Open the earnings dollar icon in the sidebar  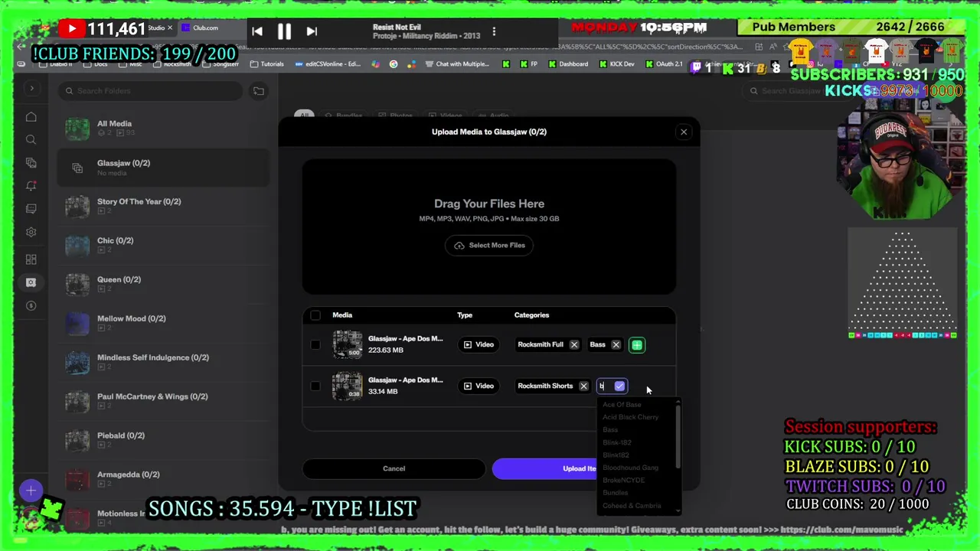coord(31,305)
